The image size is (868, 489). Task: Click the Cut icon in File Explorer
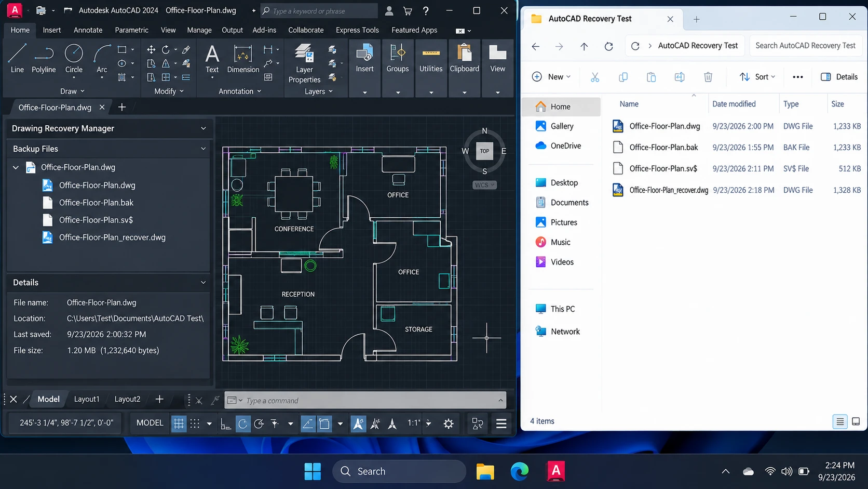(x=595, y=77)
